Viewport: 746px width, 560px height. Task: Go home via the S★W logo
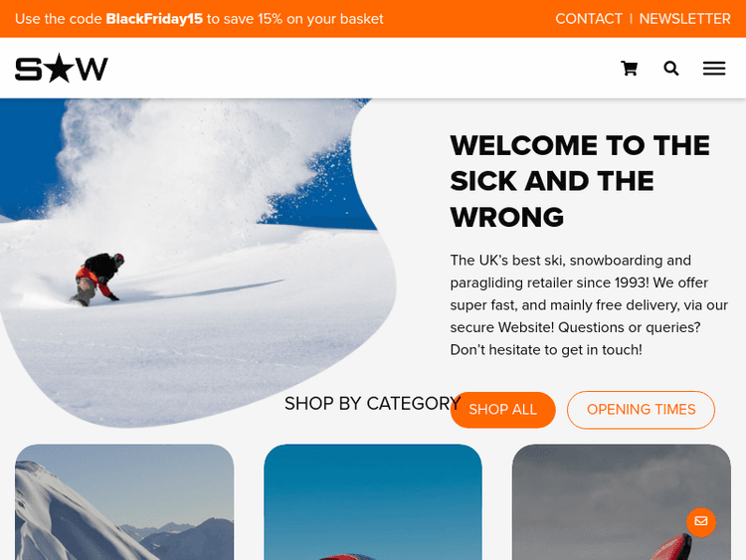pyautogui.click(x=62, y=68)
